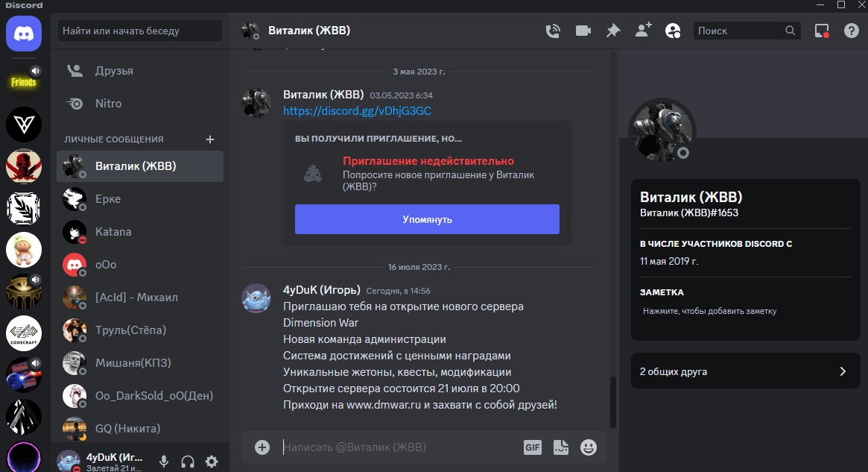Open the baby doll avatar server
Image resolution: width=868 pixels, height=472 pixels.
tap(24, 250)
